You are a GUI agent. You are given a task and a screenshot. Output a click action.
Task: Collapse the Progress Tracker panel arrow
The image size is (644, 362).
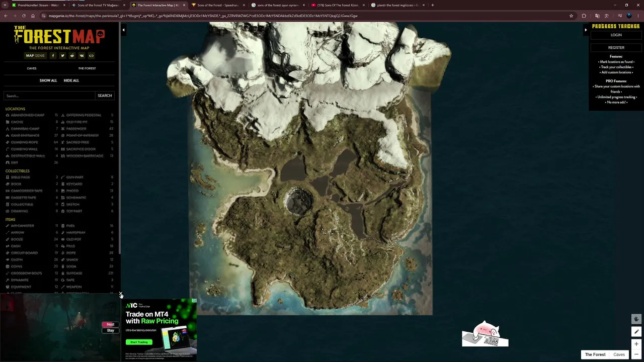[586, 30]
